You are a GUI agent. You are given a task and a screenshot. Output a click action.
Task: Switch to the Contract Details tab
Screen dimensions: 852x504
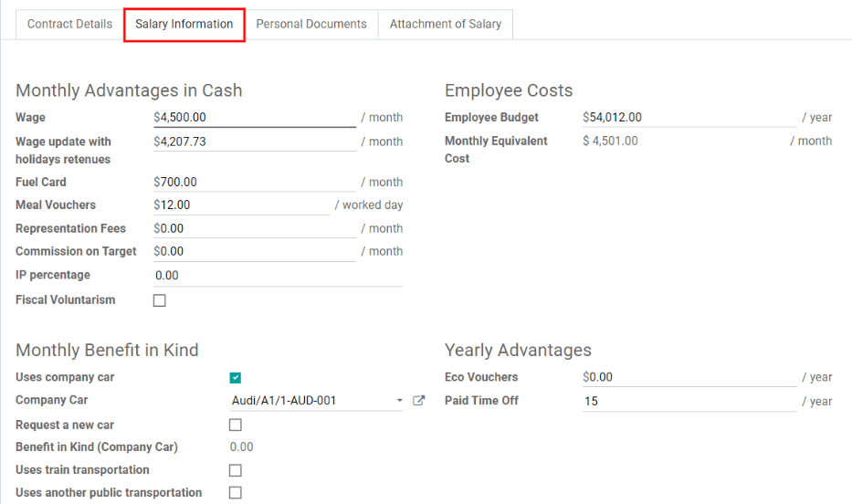(x=69, y=24)
